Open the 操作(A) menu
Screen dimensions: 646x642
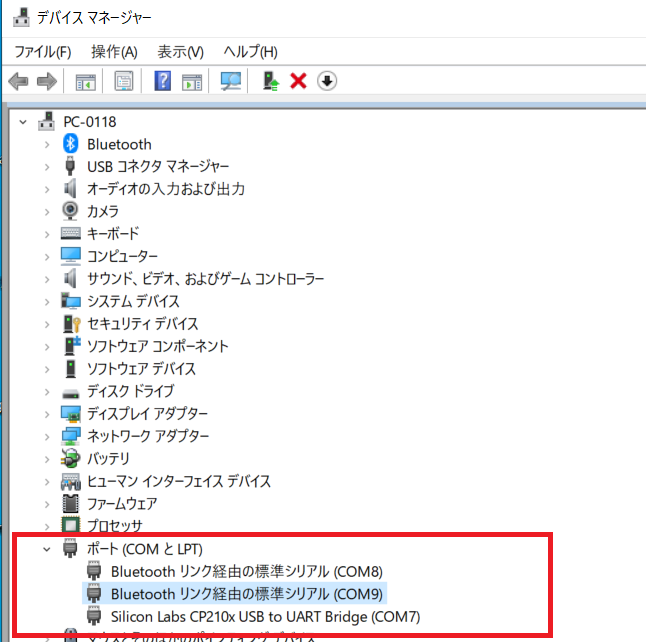tap(114, 51)
